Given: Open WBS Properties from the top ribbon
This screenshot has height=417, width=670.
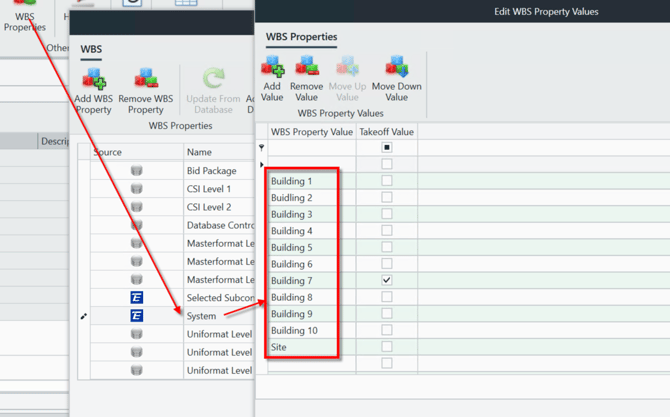Looking at the screenshot, I should tap(24, 17).
